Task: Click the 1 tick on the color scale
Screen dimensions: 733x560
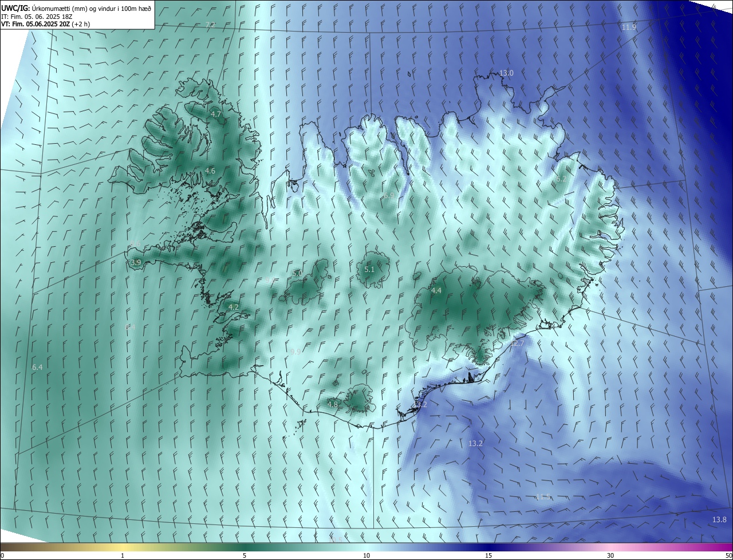Action: click(x=123, y=555)
